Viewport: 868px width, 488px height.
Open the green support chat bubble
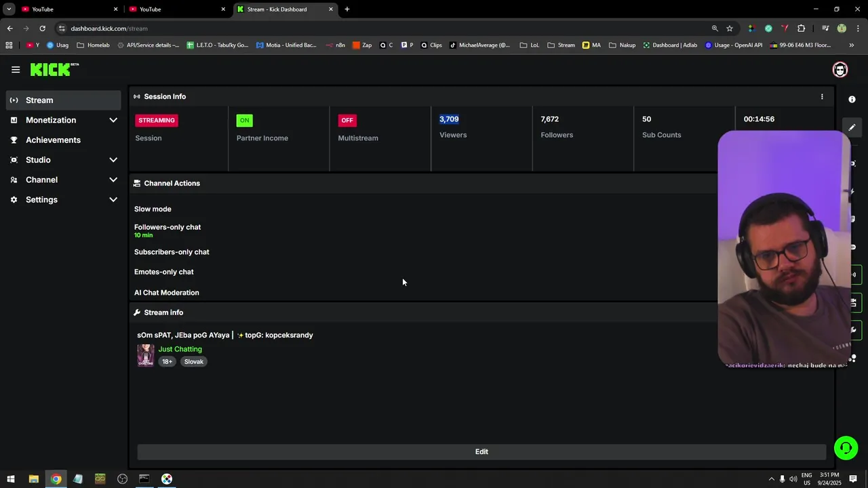coord(846,447)
